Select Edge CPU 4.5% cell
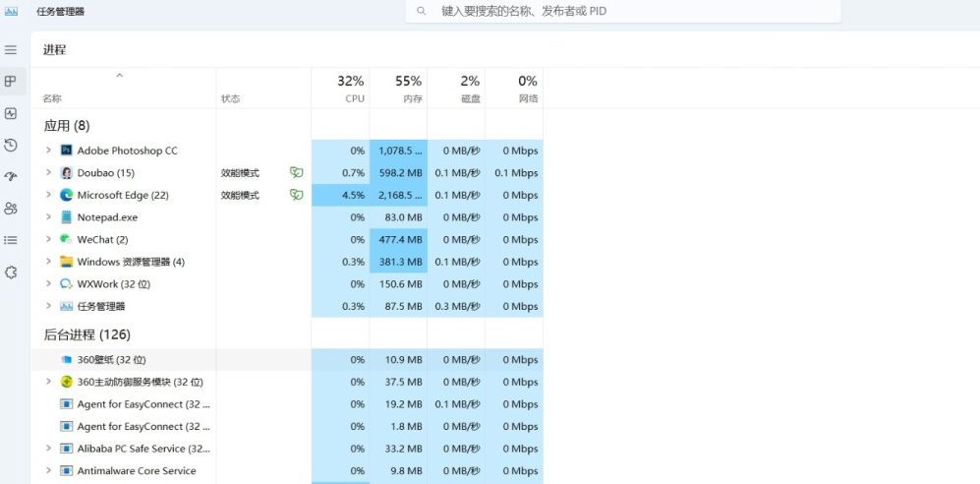This screenshot has height=484, width=980. [341, 195]
